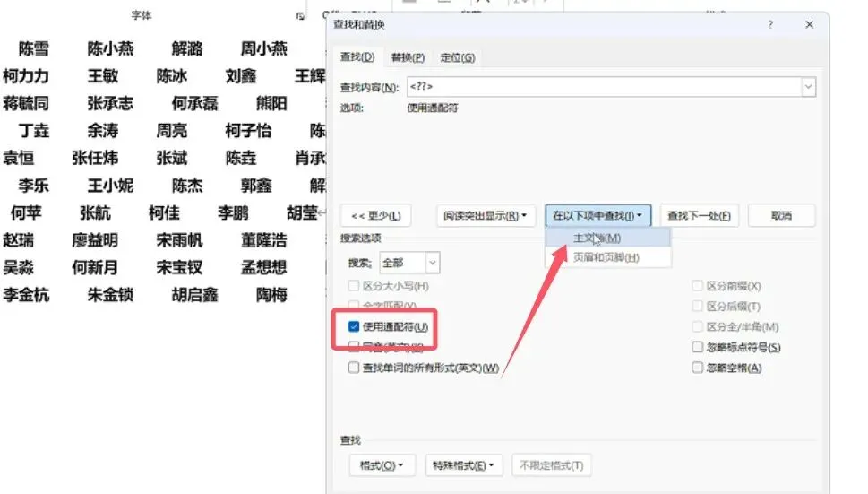Click the name 张任炜 in the document

click(x=95, y=158)
